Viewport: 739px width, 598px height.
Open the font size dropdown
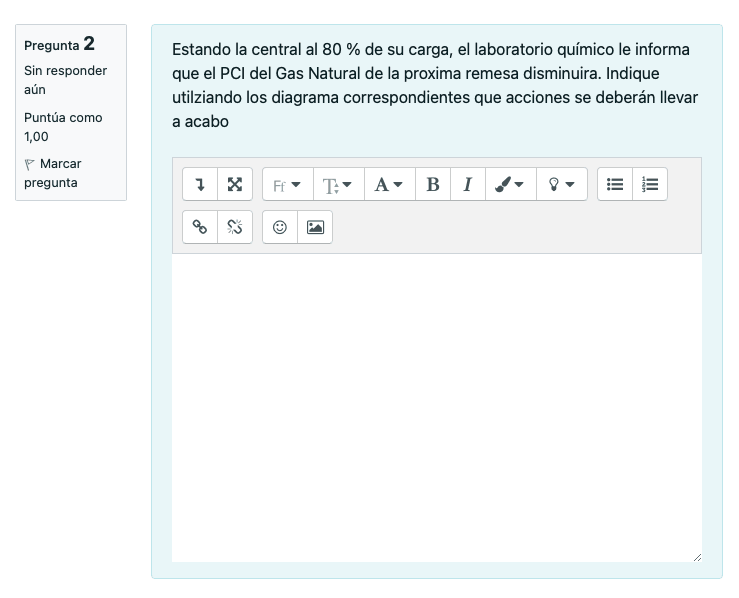pyautogui.click(x=338, y=184)
